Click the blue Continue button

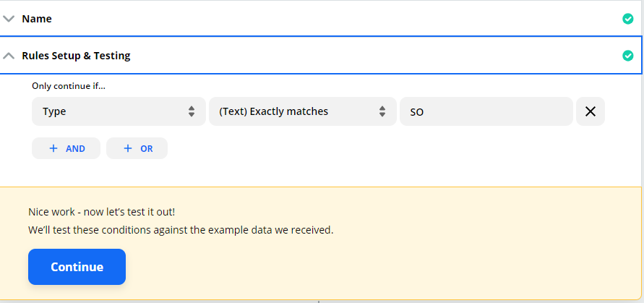click(77, 267)
